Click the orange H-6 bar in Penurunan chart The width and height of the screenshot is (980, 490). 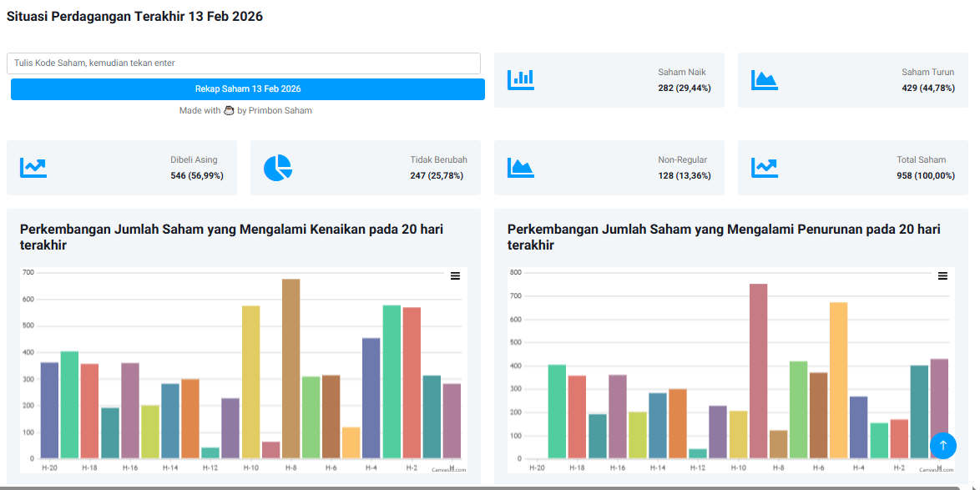click(838, 380)
